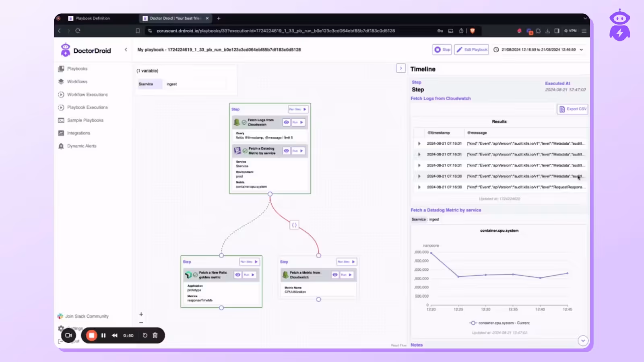
Task: Click the scroll-down circle in Timeline
Action: [583, 341]
